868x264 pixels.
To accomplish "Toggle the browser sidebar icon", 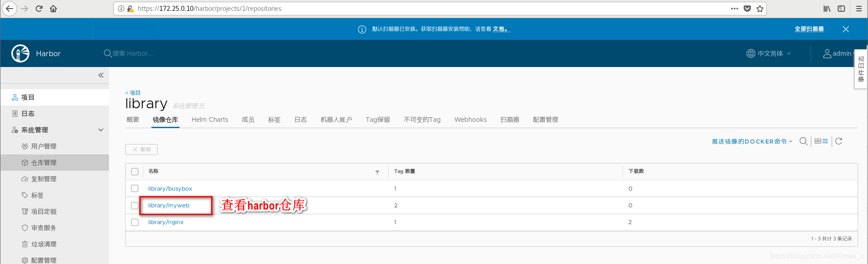I will pyautogui.click(x=841, y=9).
